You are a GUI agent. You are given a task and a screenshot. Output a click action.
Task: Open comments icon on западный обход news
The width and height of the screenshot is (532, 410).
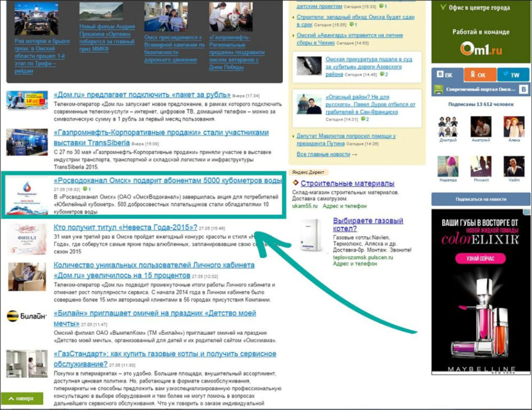[x=353, y=25]
